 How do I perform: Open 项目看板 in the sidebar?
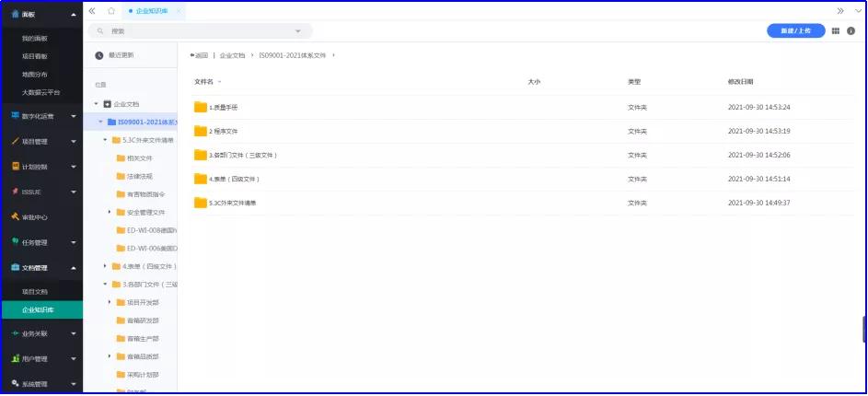point(35,56)
